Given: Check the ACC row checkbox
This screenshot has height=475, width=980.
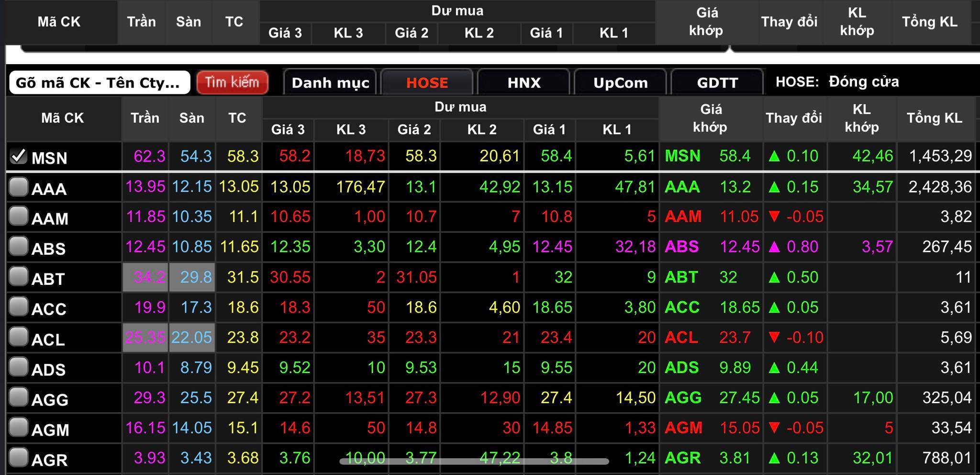Looking at the screenshot, I should [x=18, y=307].
